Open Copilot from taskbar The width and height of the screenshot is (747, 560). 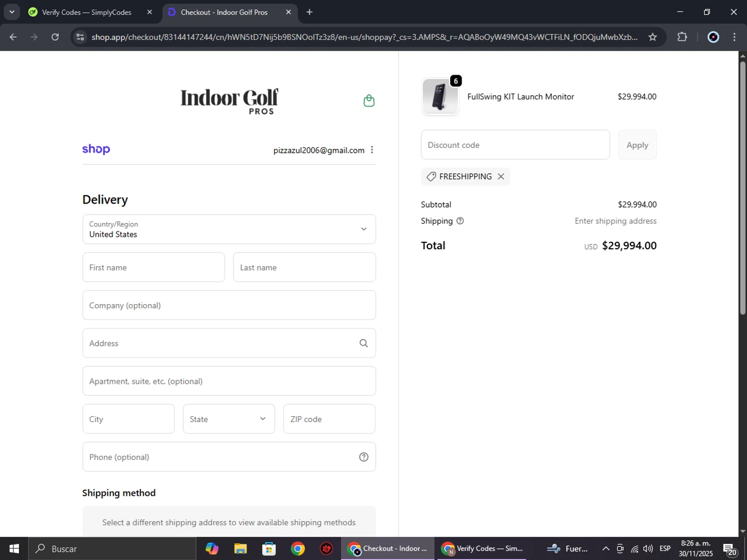[x=212, y=549]
